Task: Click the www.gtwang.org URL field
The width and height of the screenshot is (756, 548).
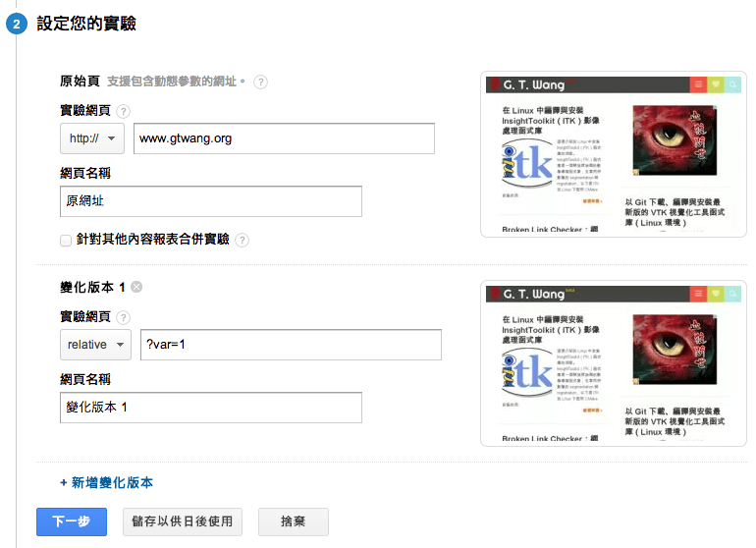Action: (284, 138)
